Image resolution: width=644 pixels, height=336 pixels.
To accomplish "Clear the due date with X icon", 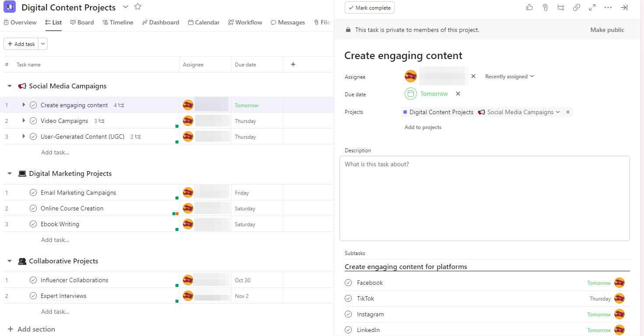I will (458, 94).
